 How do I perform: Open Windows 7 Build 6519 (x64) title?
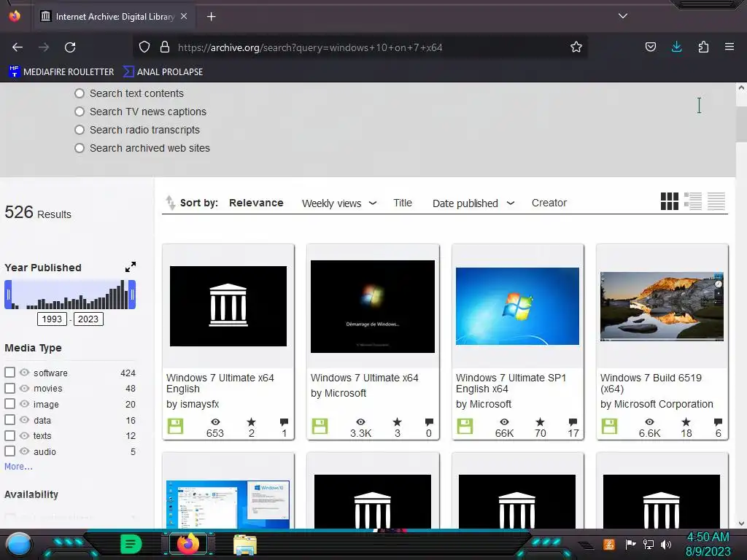point(651,384)
